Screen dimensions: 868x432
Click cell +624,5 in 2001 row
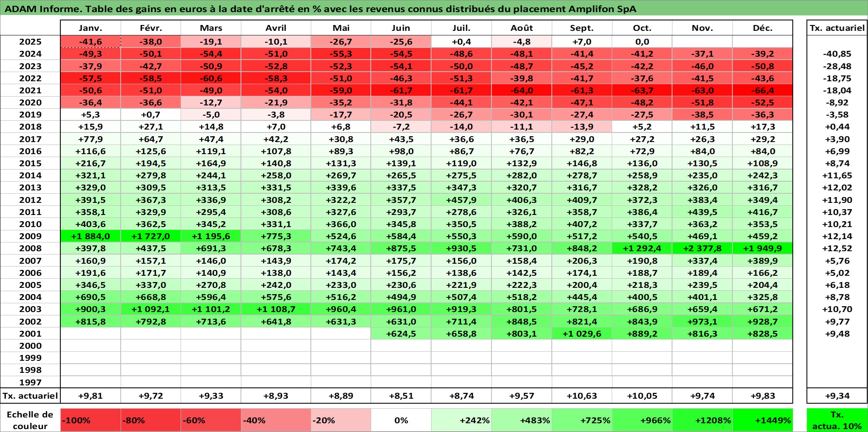coord(401,334)
